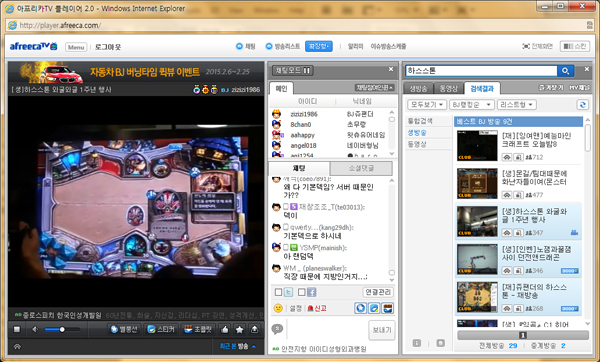This screenshot has height=362, width=600.
Task: Switch to the 검색결과 tab
Action: point(482,89)
